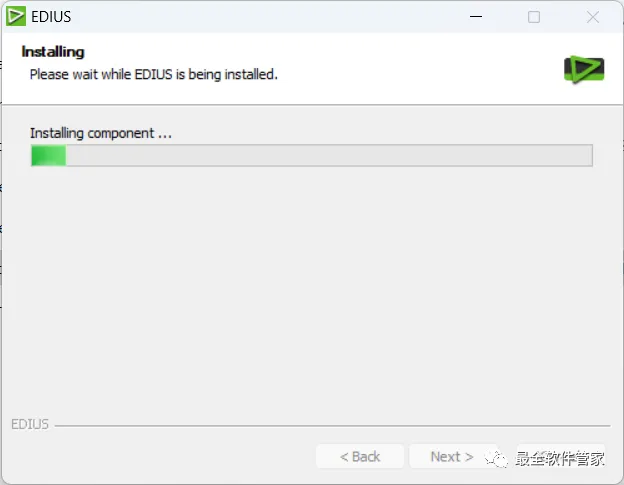Click the installation progress bar
624x485 pixels.
[x=312, y=155]
